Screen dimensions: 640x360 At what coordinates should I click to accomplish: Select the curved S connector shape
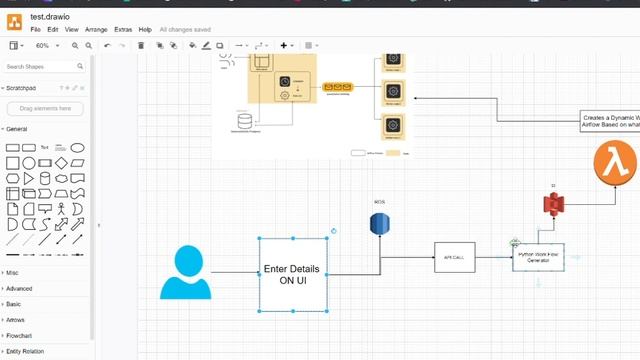click(45, 224)
